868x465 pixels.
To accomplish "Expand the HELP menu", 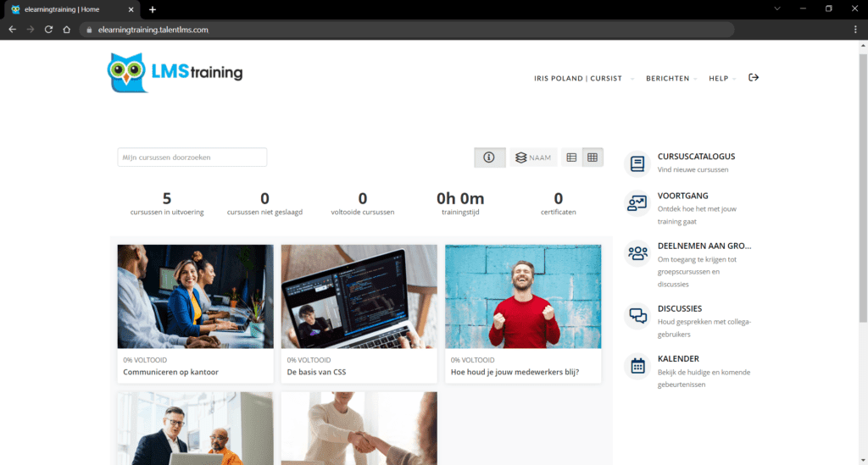I will tap(722, 79).
